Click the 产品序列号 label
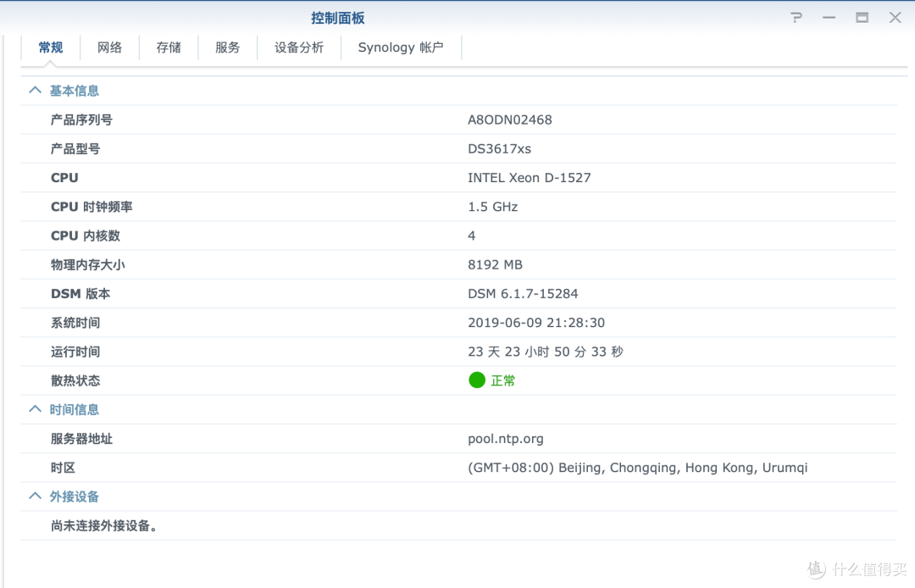 click(81, 119)
